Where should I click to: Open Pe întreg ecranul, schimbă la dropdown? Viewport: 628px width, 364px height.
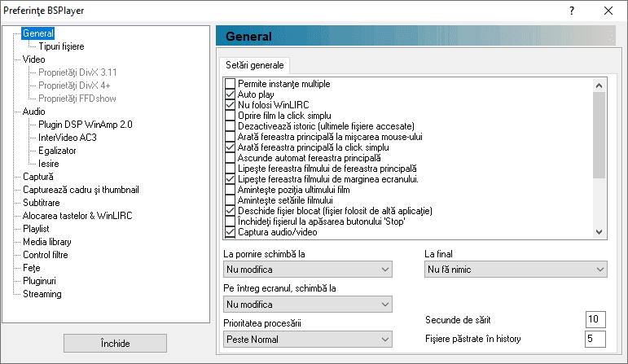[308, 305]
